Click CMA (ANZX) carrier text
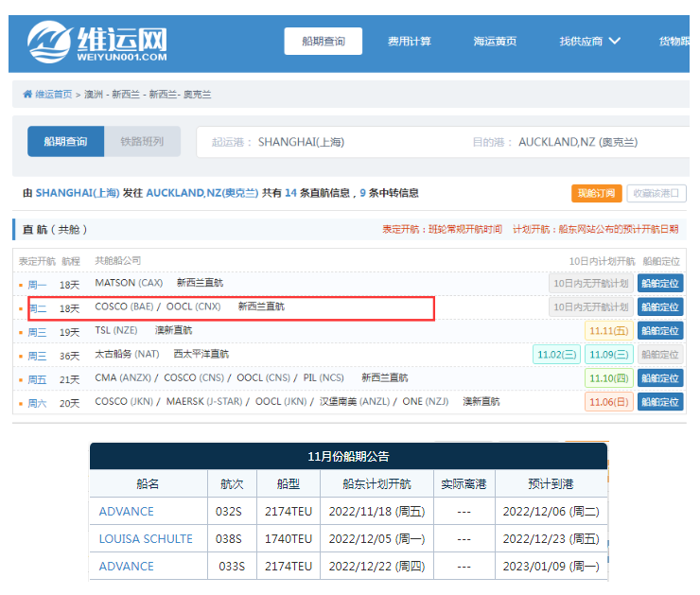Image resolution: width=700 pixels, height=595 pixels. (123, 377)
